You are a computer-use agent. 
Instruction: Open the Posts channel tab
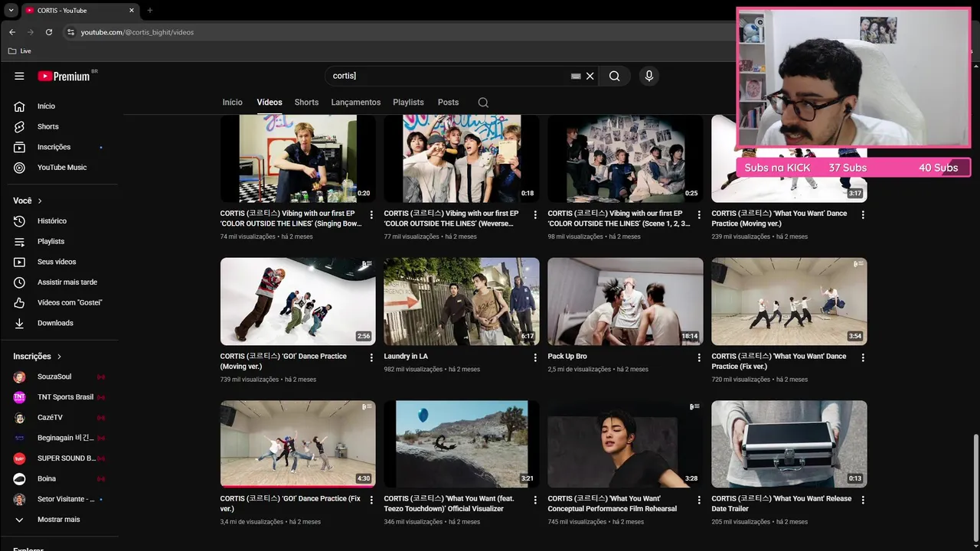[449, 103]
